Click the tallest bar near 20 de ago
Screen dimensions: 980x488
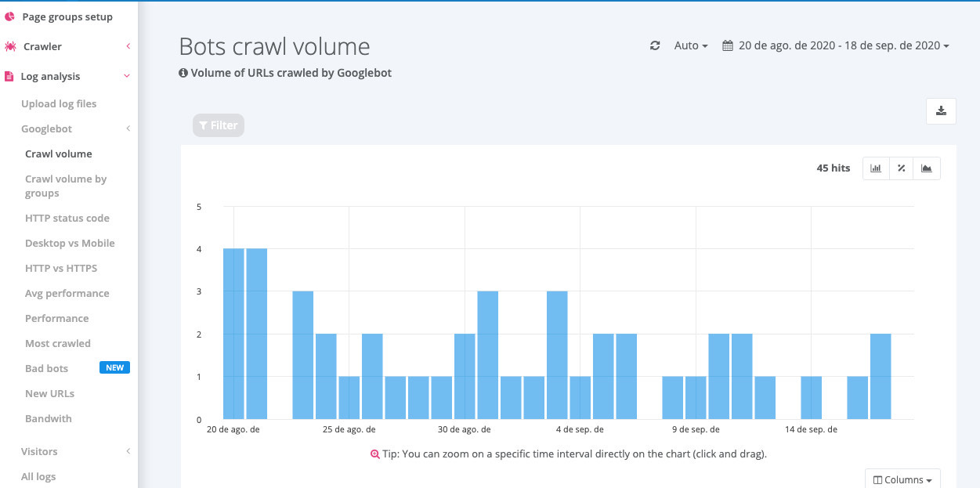click(x=232, y=329)
